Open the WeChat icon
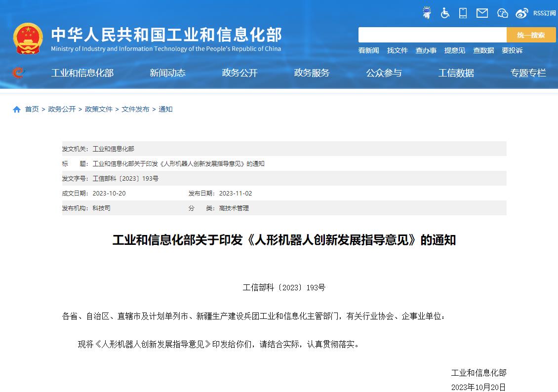Image resolution: width=558 pixels, height=392 pixels. click(x=502, y=13)
